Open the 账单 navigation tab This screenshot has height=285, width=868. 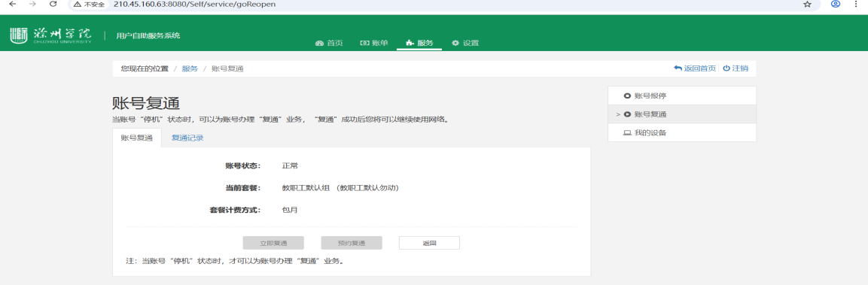point(373,43)
